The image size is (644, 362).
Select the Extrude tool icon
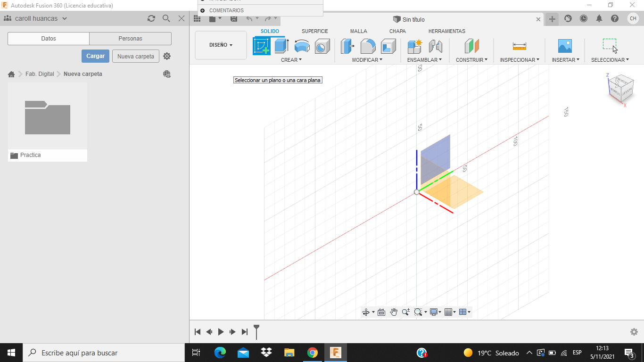[281, 46]
